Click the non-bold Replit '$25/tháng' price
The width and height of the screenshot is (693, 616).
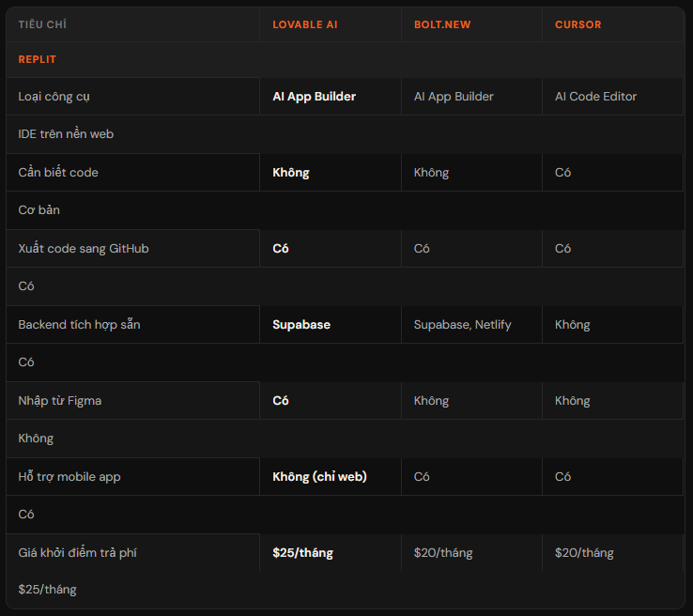47,590
